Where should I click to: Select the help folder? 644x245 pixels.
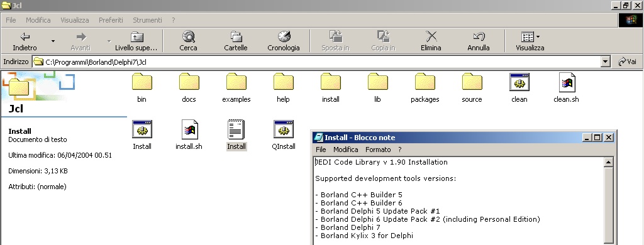coord(284,88)
